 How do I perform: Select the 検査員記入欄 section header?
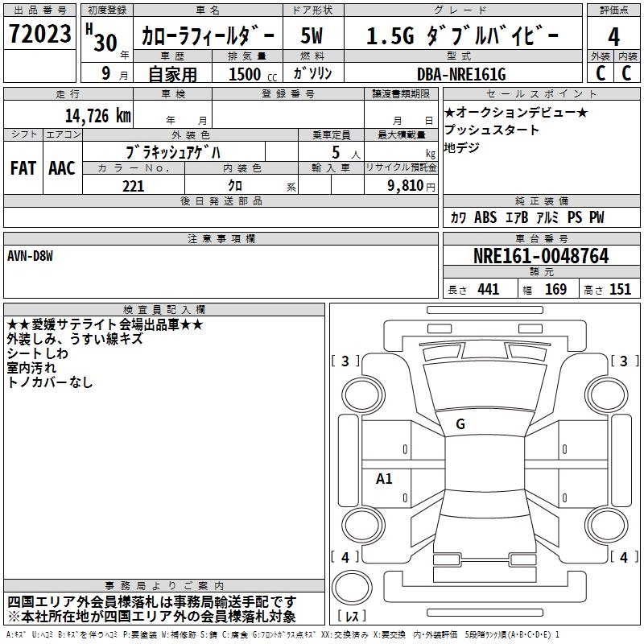click(x=164, y=310)
